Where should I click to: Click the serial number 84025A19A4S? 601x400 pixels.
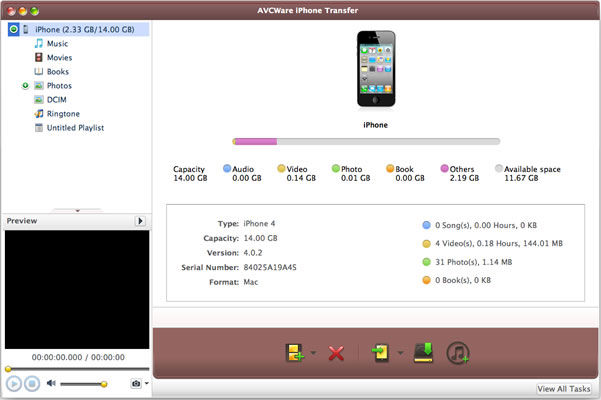pos(270,267)
